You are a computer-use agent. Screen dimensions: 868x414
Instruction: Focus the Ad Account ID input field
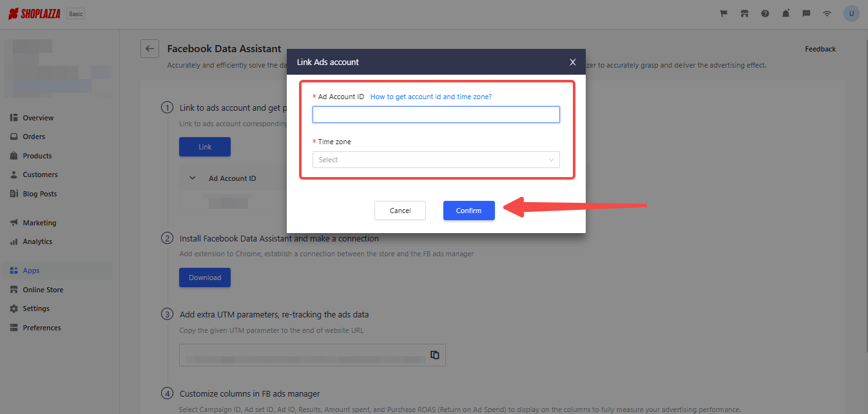[436, 115]
